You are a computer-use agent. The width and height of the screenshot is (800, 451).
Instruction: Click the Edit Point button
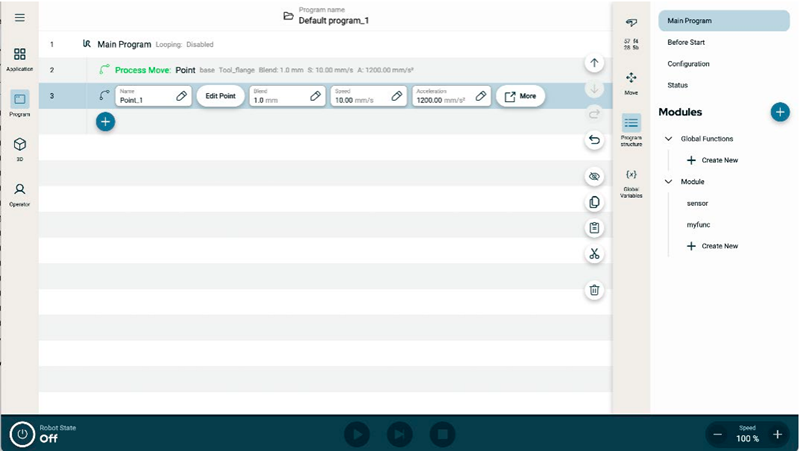point(220,96)
